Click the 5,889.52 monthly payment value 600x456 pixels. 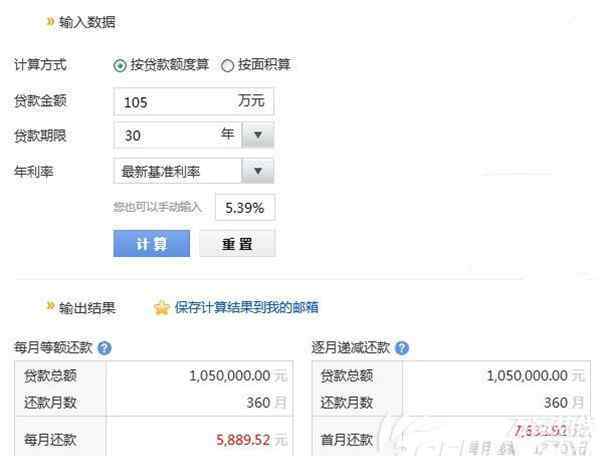tap(244, 439)
